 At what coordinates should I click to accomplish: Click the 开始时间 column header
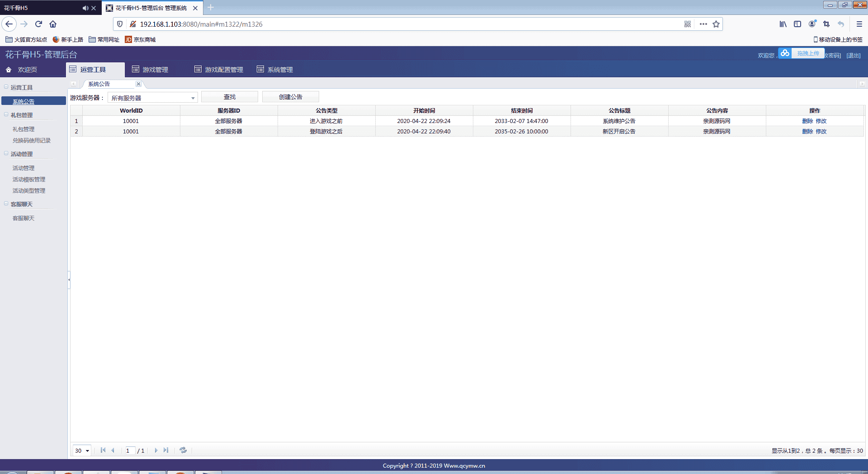pyautogui.click(x=424, y=110)
